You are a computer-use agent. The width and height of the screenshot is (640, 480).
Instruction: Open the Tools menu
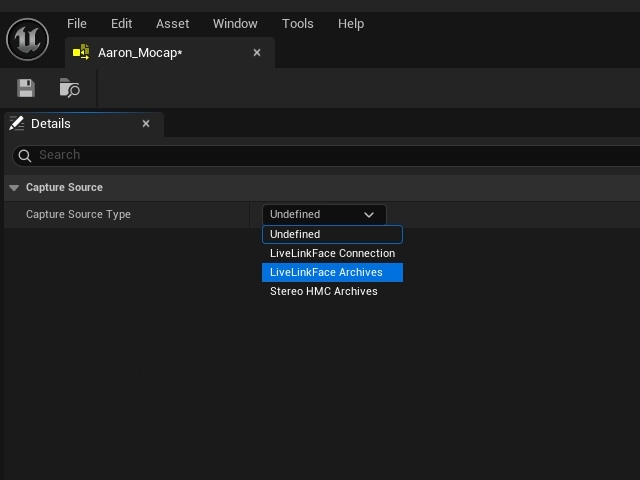click(x=298, y=24)
